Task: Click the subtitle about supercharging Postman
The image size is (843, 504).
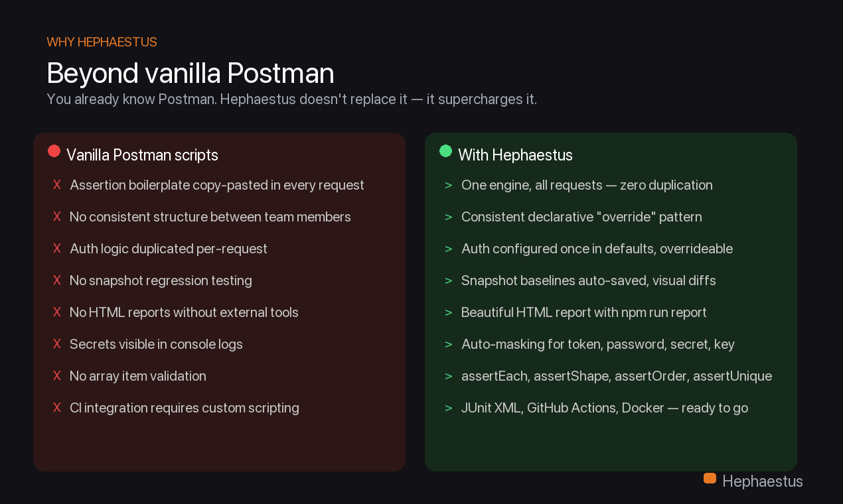Action: [291, 99]
